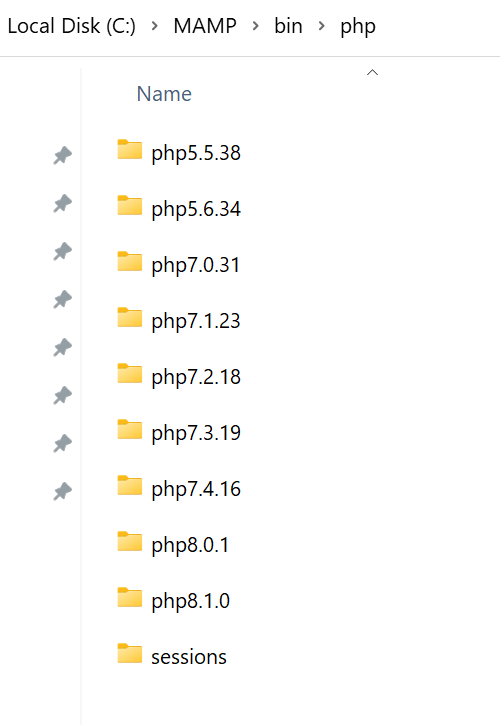The height and width of the screenshot is (725, 500).
Task: Toggle sort order using the caret above Name
Action: 372,72
